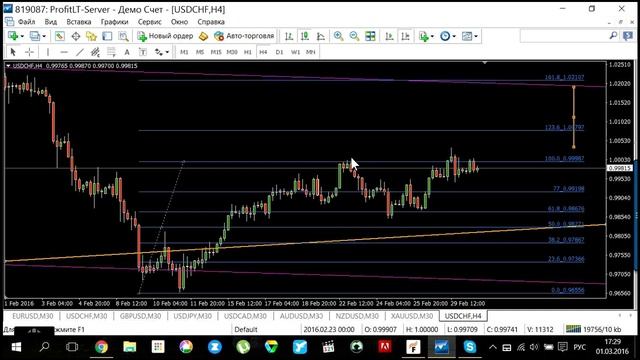640x360 pixels.
Task: Switch timeframe to W1
Action: [x=295, y=52]
